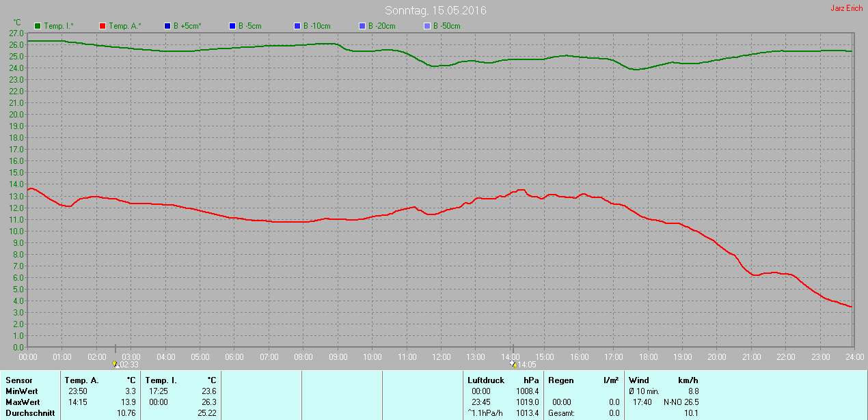Viewport: 868px width, 420px height.
Task: Click the B -5cm legend swatch
Action: pos(232,26)
